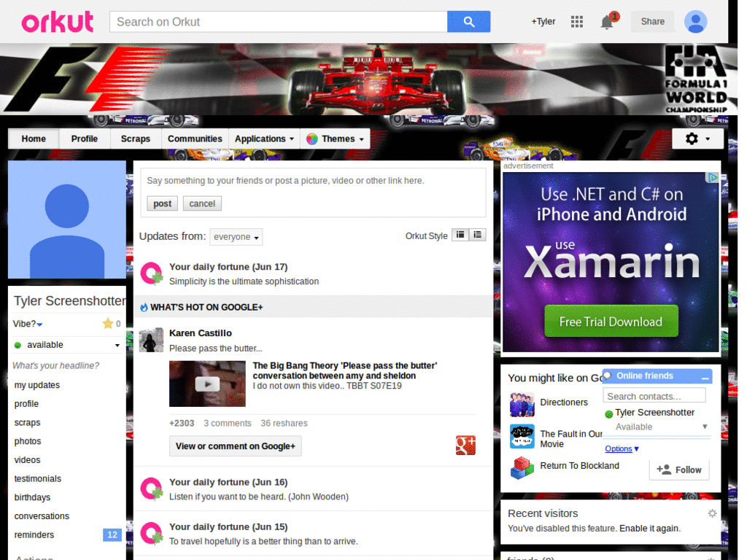Click Karen Castillo's profile picture

[x=151, y=340]
